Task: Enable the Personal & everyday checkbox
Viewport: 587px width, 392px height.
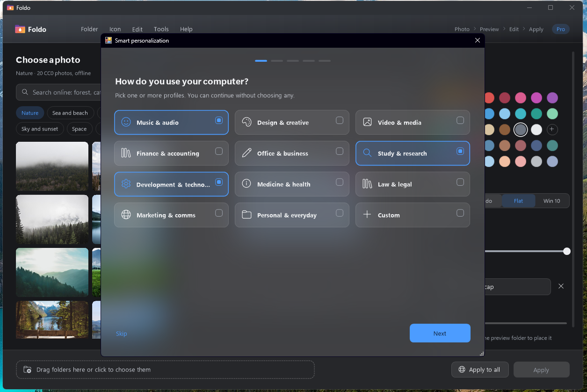Action: (340, 213)
